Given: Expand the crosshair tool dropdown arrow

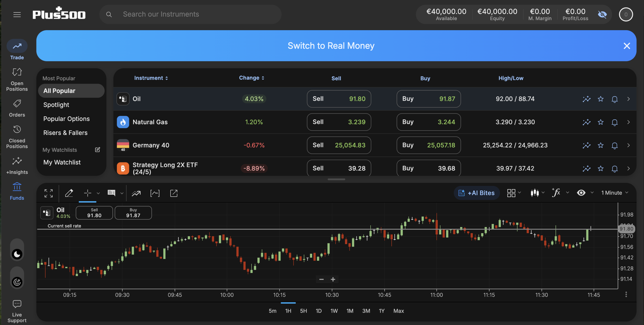Looking at the screenshot, I should [98, 193].
